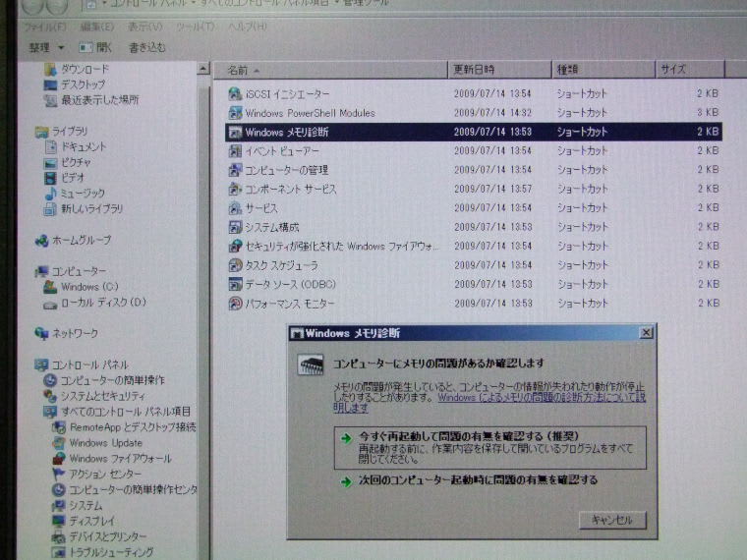Open コンピューターの簡単操作センター item
Screen dimensions: 747x560
[x=125, y=489]
